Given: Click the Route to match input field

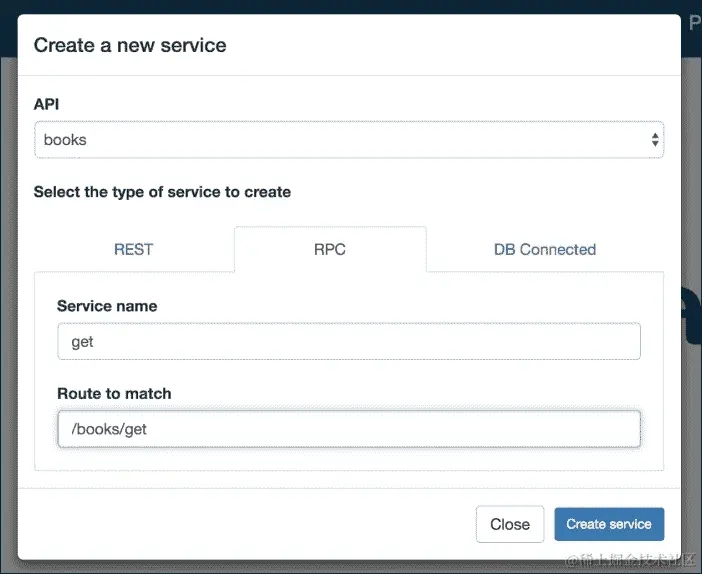Looking at the screenshot, I should click(x=348, y=429).
